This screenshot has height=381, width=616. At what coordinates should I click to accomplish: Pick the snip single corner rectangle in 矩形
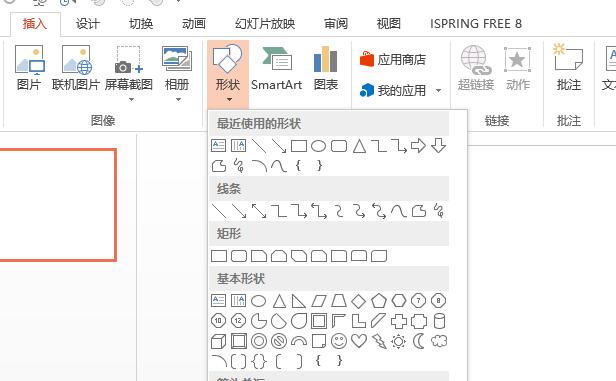pos(259,256)
